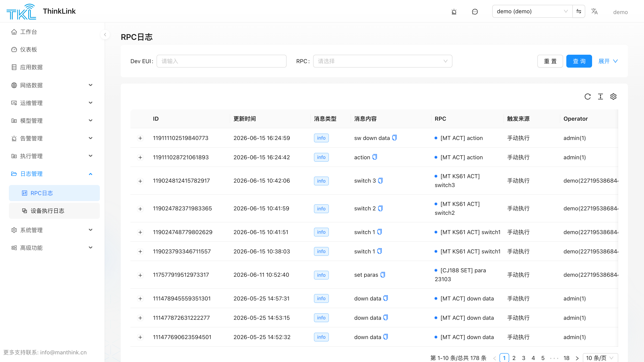Image resolution: width=644 pixels, height=362 pixels.
Task: Expand the 执行管理 menu
Action: coord(52,156)
